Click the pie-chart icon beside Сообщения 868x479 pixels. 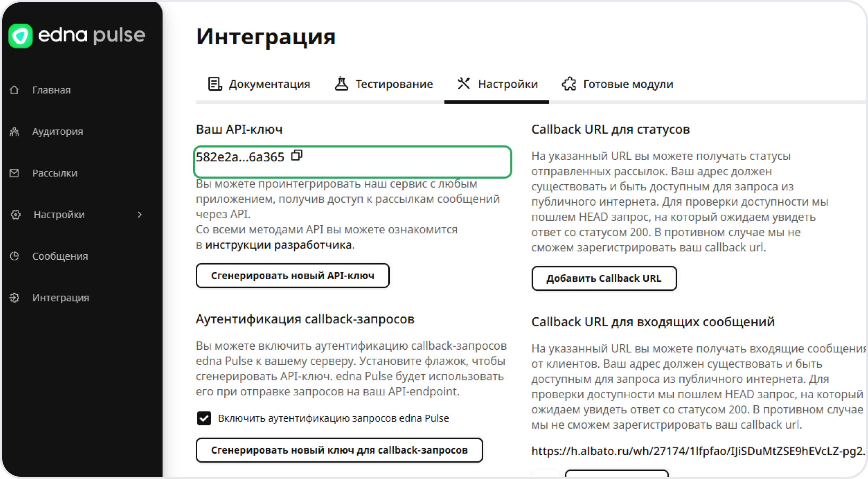point(14,256)
